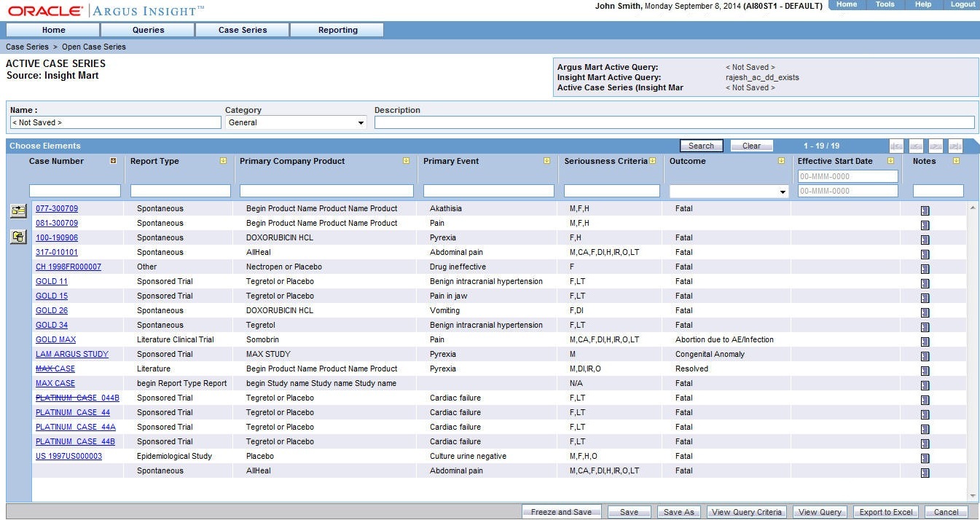Viewport: 980px width, 520px height.
Task: Open the Case Series menu
Action: [243, 30]
